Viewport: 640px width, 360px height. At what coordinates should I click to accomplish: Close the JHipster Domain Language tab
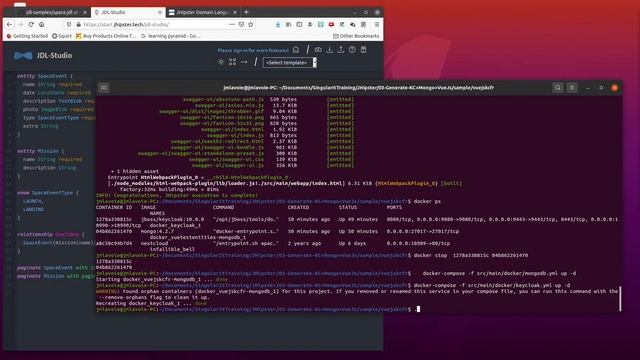pyautogui.click(x=235, y=12)
